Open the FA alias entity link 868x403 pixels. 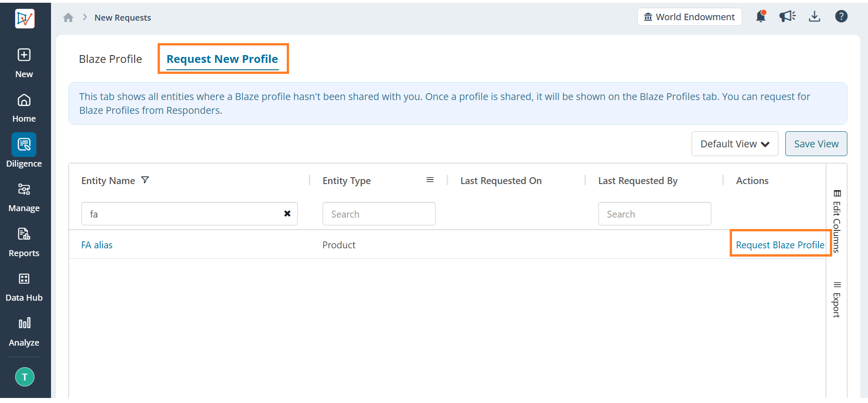pyautogui.click(x=97, y=245)
